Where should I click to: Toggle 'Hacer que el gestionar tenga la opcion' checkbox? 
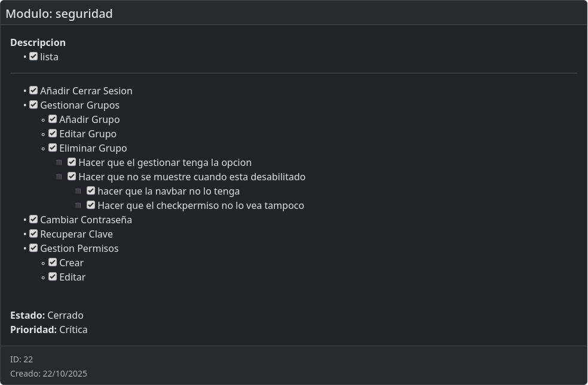point(72,162)
